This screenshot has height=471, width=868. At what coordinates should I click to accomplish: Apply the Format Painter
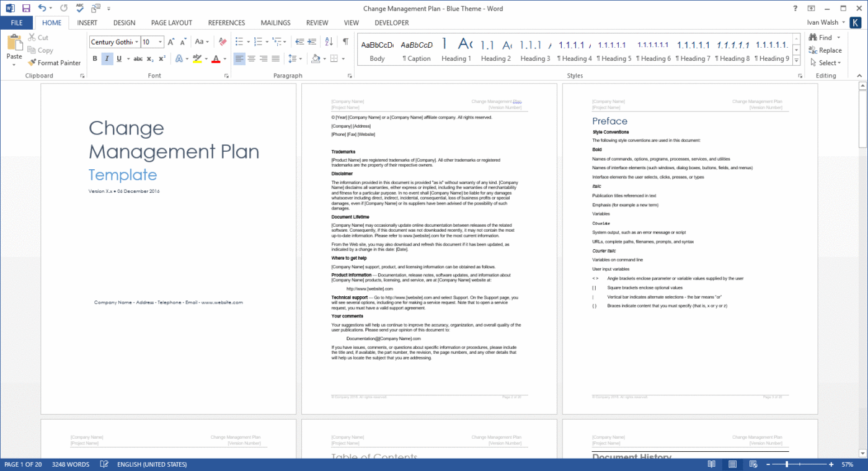click(54, 63)
